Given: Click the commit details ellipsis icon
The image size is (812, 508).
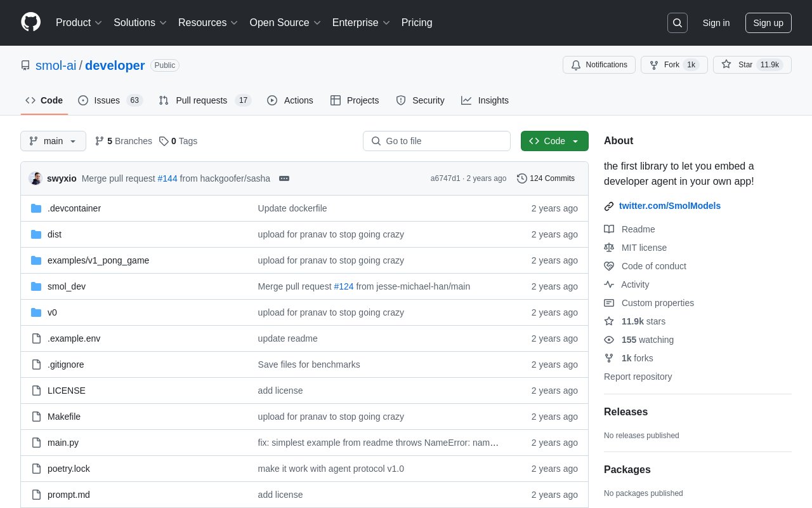Looking at the screenshot, I should point(284,178).
